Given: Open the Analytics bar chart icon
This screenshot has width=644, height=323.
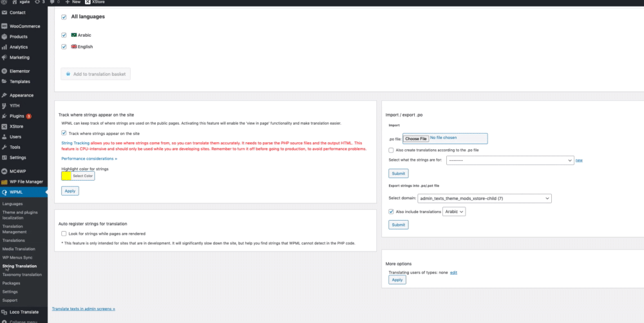Looking at the screenshot, I should pos(4,47).
